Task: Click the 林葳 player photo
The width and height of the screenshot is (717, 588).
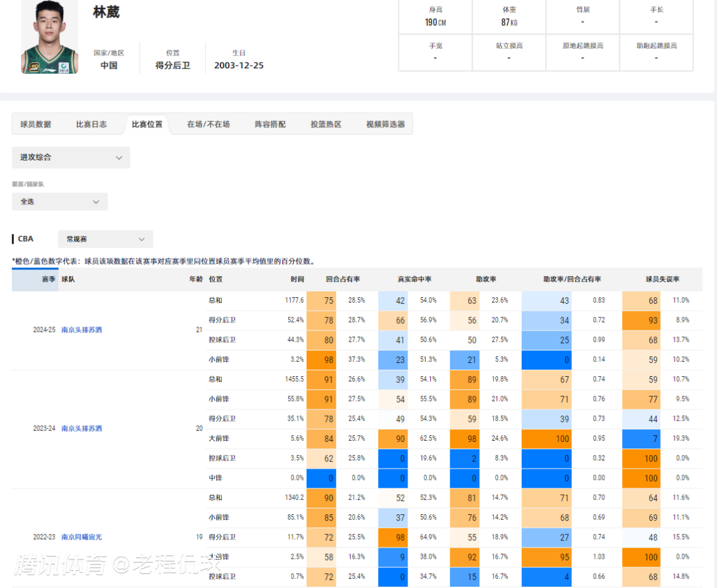Action: click(49, 38)
